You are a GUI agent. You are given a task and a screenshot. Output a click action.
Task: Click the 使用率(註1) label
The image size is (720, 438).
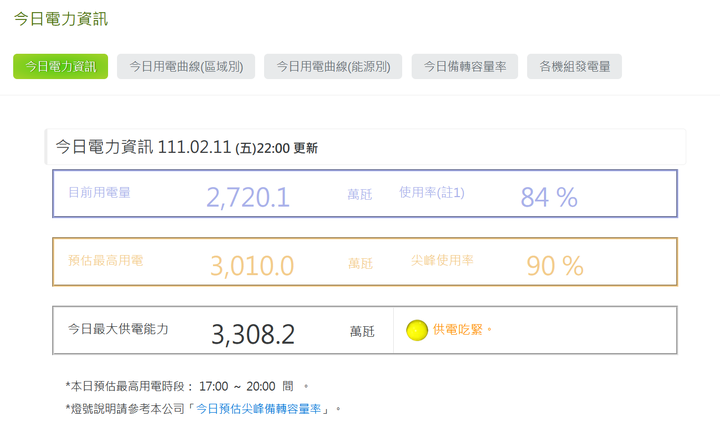click(x=432, y=192)
